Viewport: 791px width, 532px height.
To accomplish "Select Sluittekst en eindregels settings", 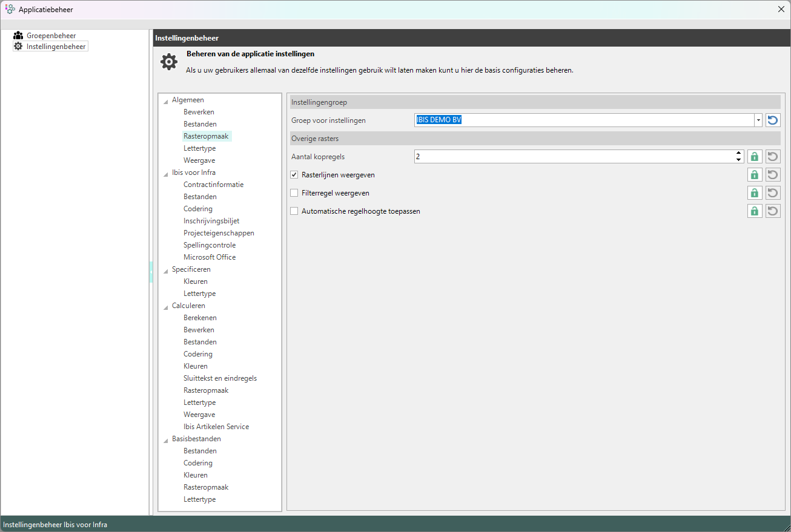I will 220,378.
